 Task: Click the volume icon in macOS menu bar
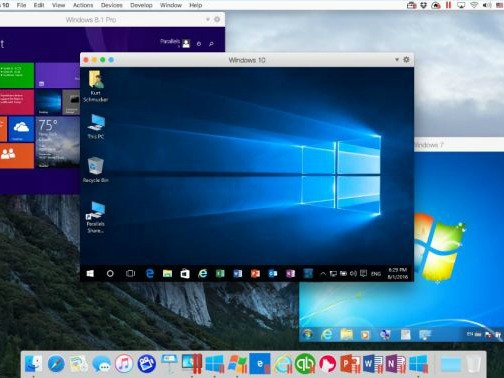tap(487, 5)
